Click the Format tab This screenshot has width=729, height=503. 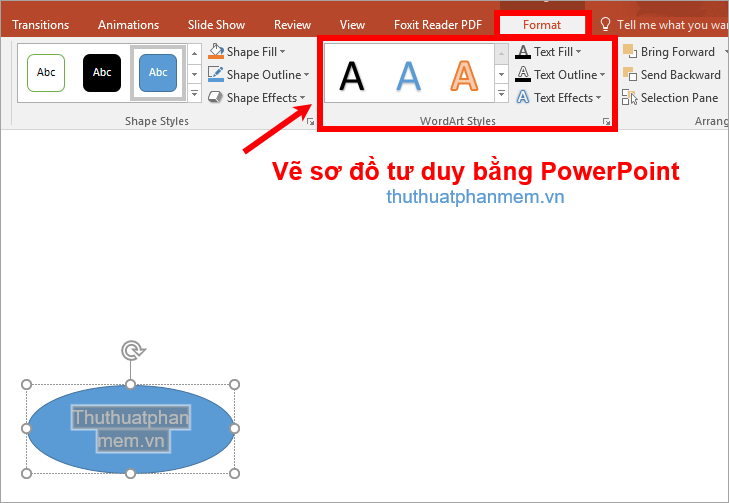542,25
